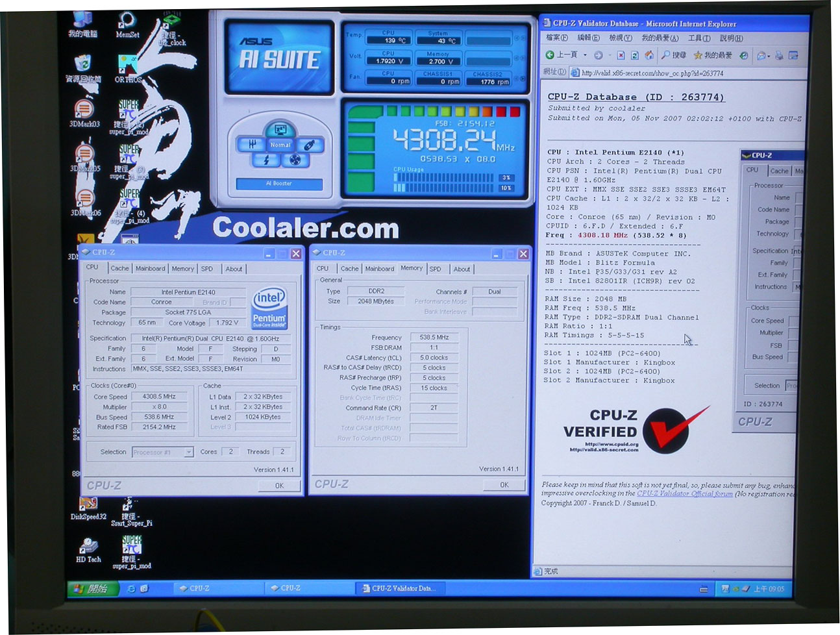Viewport: 840px width, 635px height.
Task: Open the MemSet desktop shortcut
Action: click(x=127, y=25)
